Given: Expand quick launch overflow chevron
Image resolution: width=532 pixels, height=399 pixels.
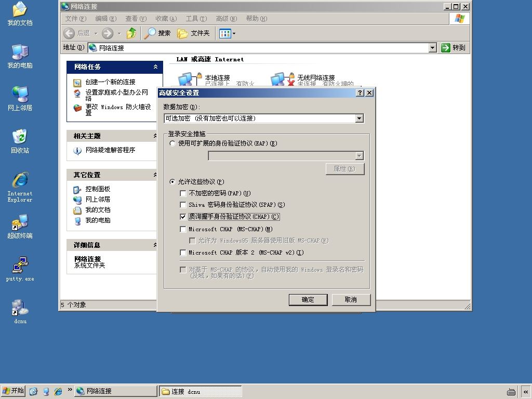Looking at the screenshot, I should [x=70, y=390].
